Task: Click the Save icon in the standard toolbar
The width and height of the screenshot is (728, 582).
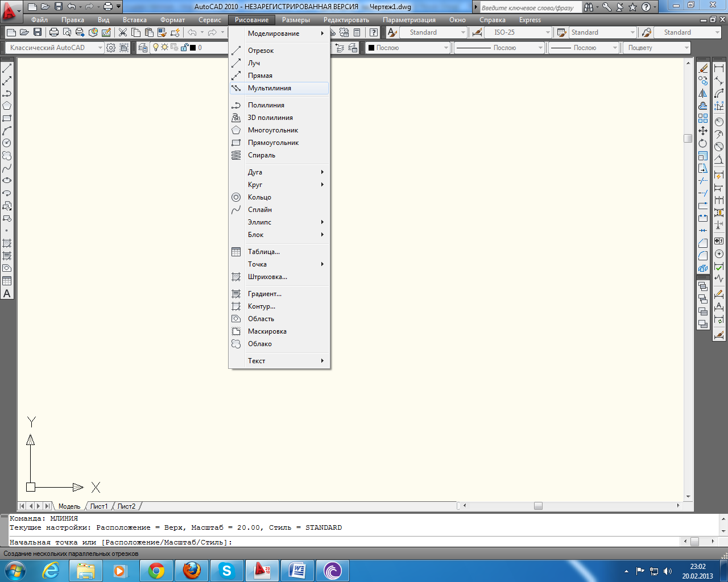Action: pyautogui.click(x=38, y=32)
